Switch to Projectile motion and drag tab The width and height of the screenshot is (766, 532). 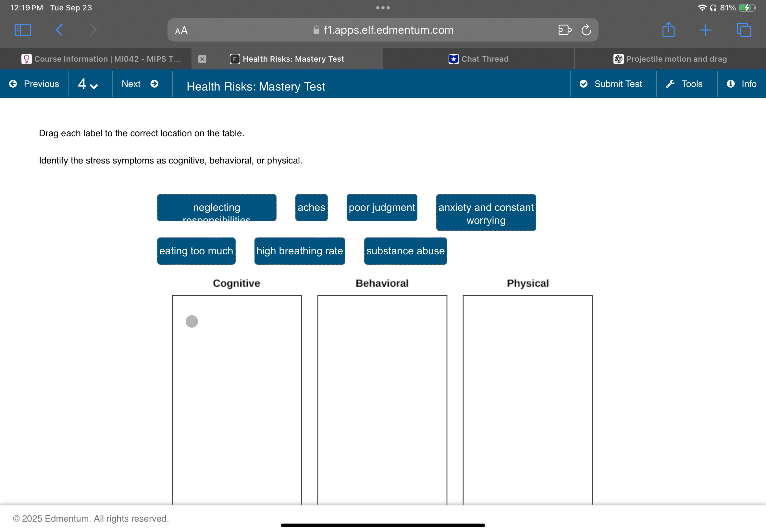coord(670,59)
